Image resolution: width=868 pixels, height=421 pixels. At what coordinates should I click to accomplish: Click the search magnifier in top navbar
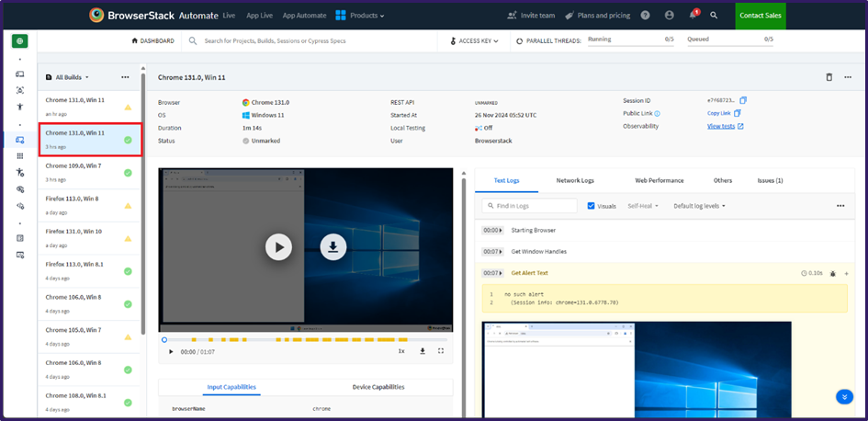714,16
